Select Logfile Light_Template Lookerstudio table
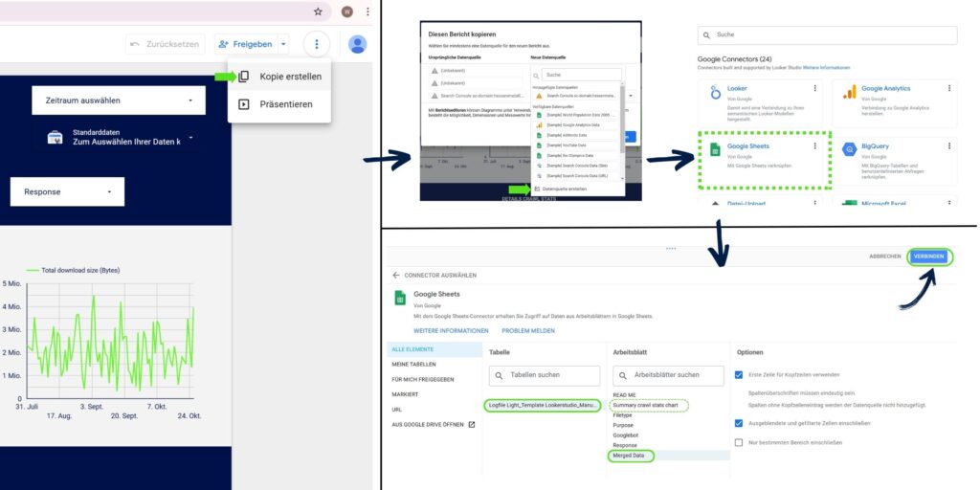The image size is (980, 490). point(543,406)
